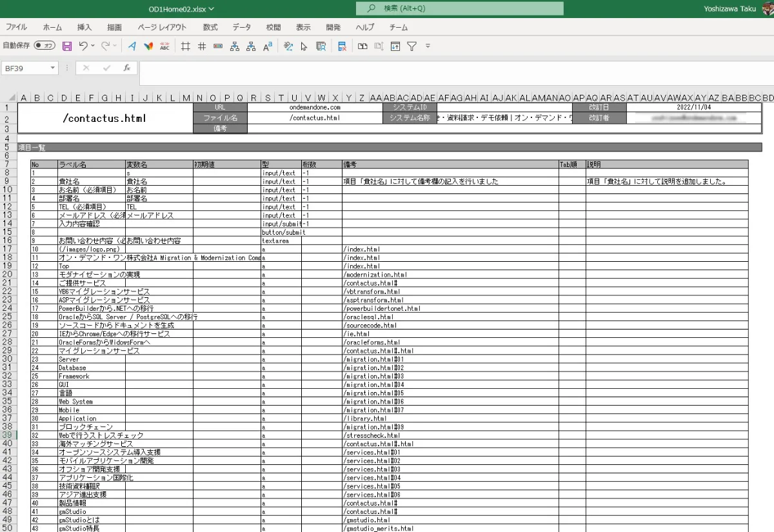Select the cell reading ブロックチェーン

point(92,427)
